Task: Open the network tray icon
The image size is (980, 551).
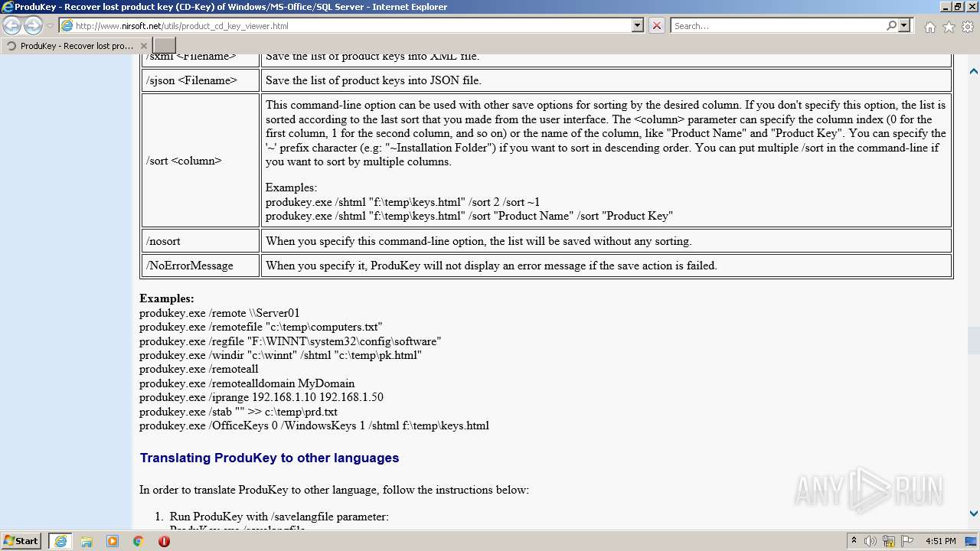Action: (889, 541)
